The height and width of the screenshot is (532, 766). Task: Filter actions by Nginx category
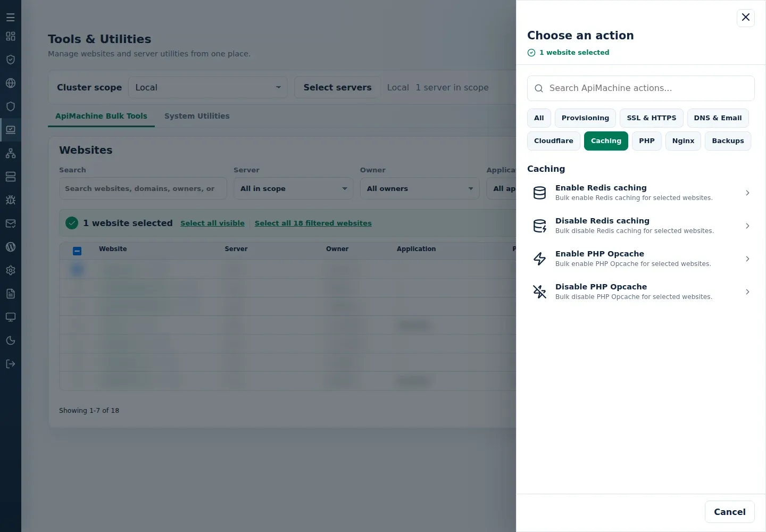[683, 141]
